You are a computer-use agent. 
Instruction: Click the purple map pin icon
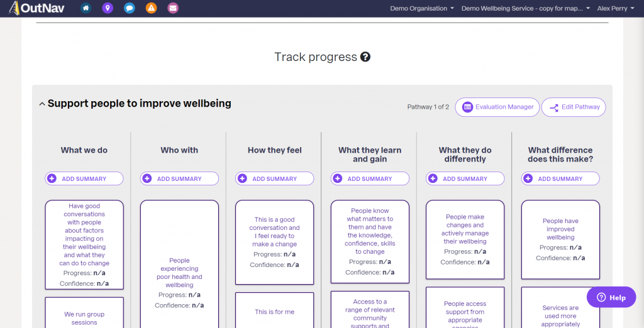(108, 8)
